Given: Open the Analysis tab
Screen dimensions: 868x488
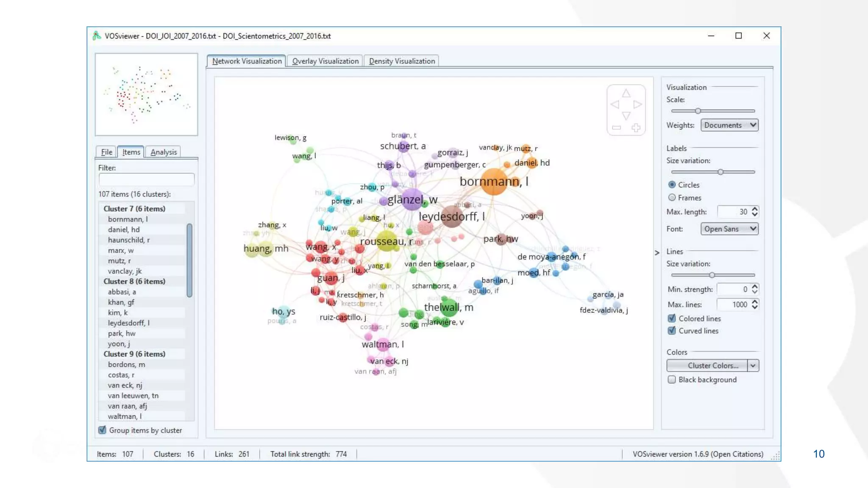Looking at the screenshot, I should coord(164,152).
